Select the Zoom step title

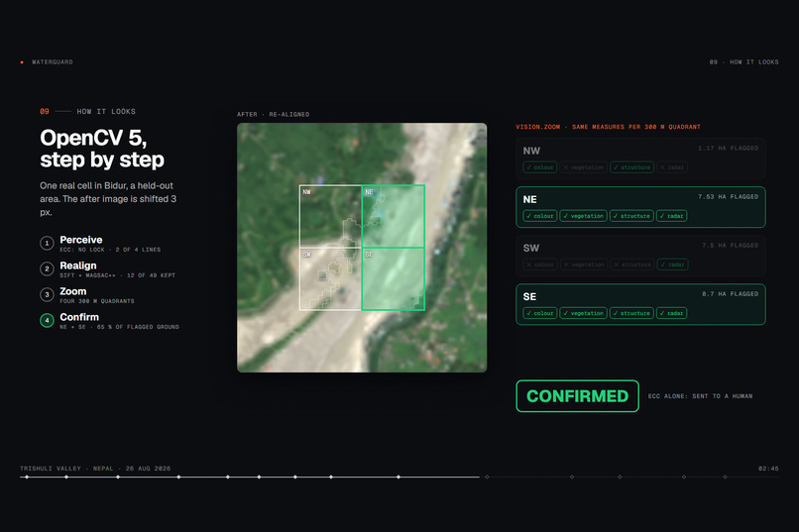(x=73, y=291)
